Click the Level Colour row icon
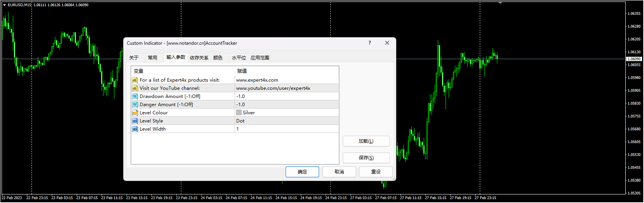644x203 pixels. (135, 113)
